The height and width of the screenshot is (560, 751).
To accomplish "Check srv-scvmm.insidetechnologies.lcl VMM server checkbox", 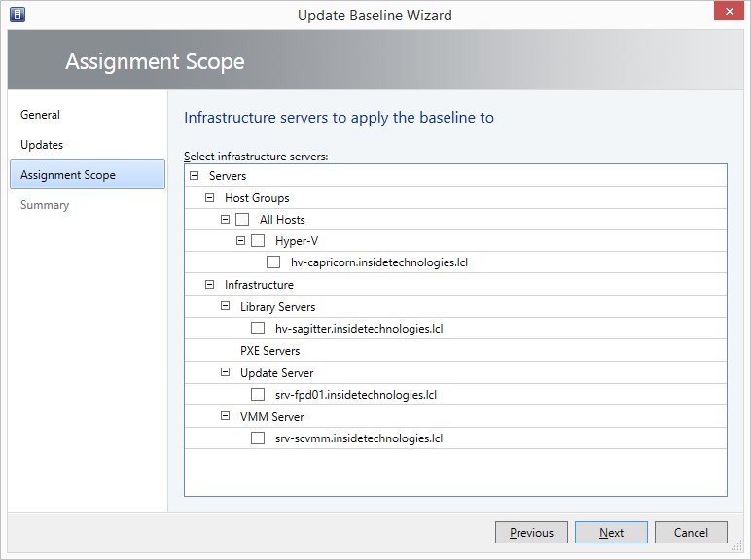I will (258, 437).
